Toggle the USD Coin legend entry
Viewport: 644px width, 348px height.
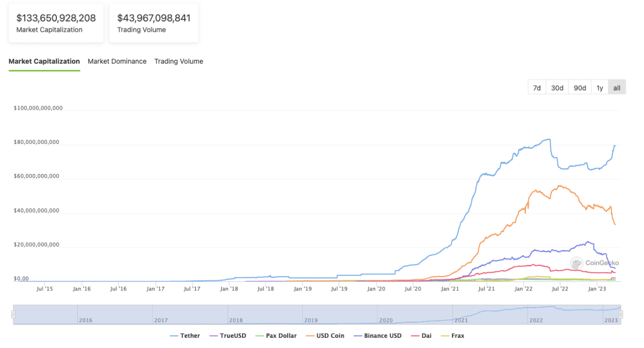pos(325,336)
